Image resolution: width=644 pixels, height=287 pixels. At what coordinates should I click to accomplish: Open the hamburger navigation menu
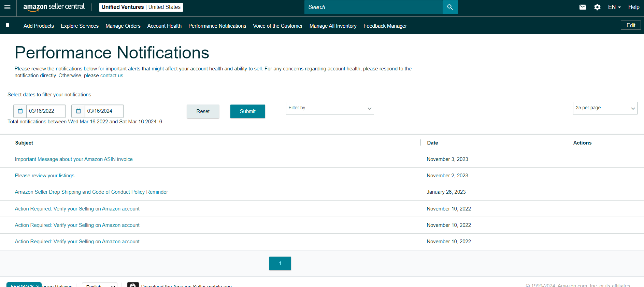[x=8, y=7]
